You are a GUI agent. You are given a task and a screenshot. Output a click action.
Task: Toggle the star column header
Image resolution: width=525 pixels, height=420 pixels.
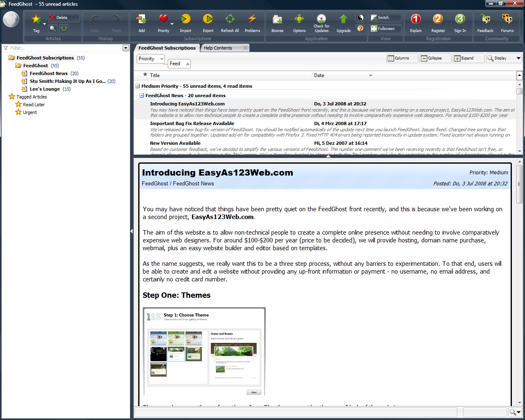(x=145, y=75)
